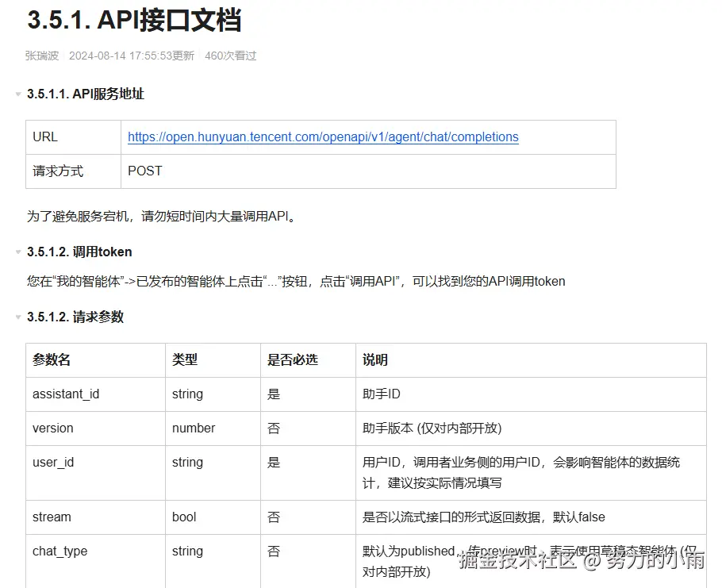
Task: Click the 是 required cell for assistant_id
Action: 308,394
